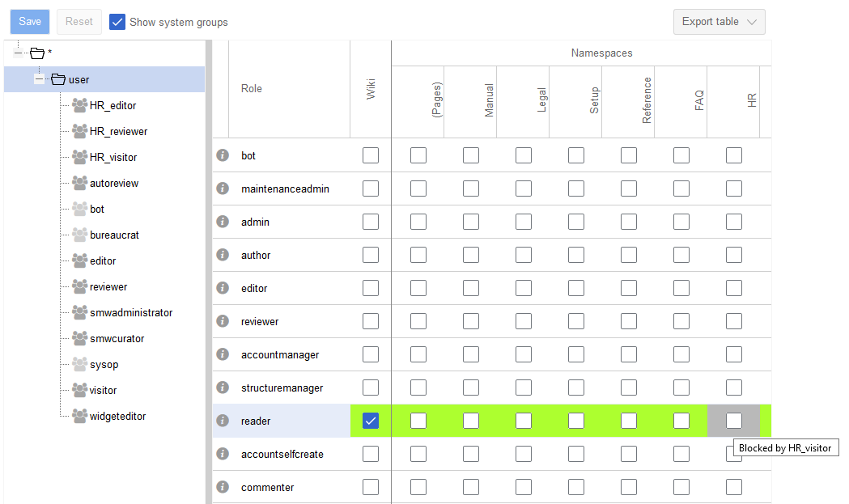Uncheck the reader Wiki checkbox
Image resolution: width=849 pixels, height=504 pixels.
click(x=371, y=421)
